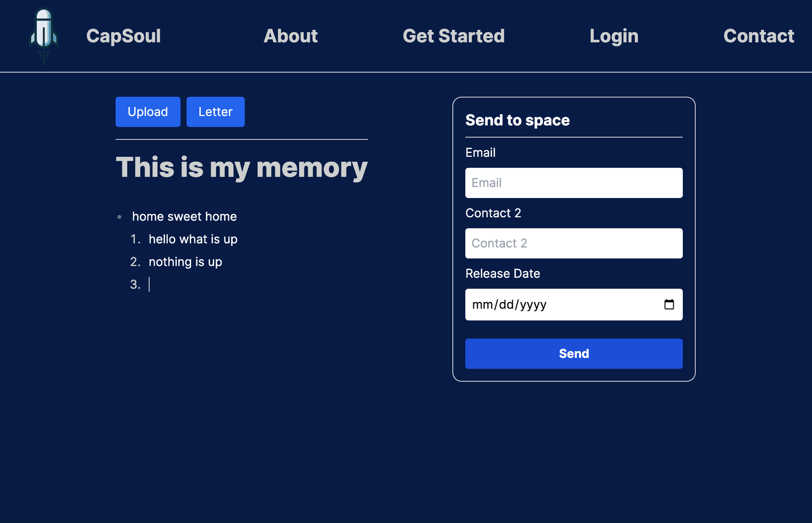Screen dimensions: 812x523
Task: Open the About page
Action: point(290,36)
